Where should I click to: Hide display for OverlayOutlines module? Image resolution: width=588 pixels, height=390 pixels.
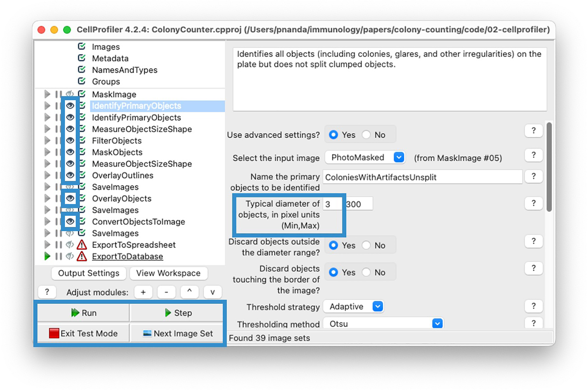pos(70,175)
